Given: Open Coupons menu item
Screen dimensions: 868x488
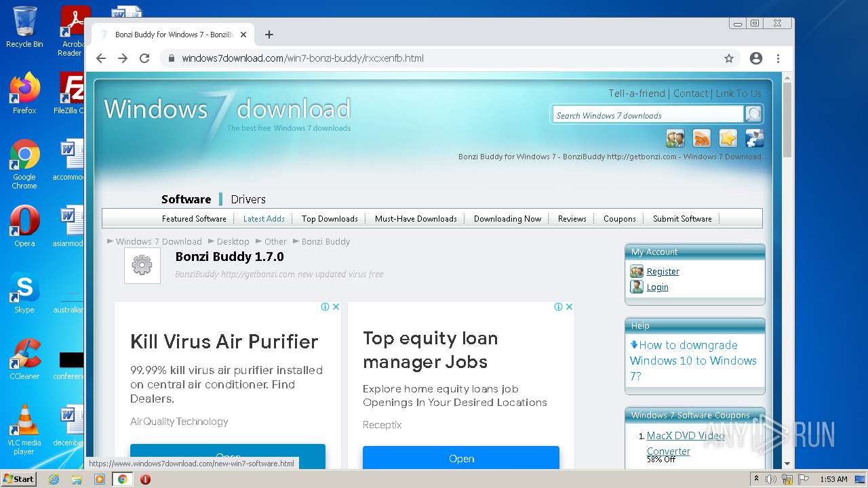Looking at the screenshot, I should [x=620, y=219].
